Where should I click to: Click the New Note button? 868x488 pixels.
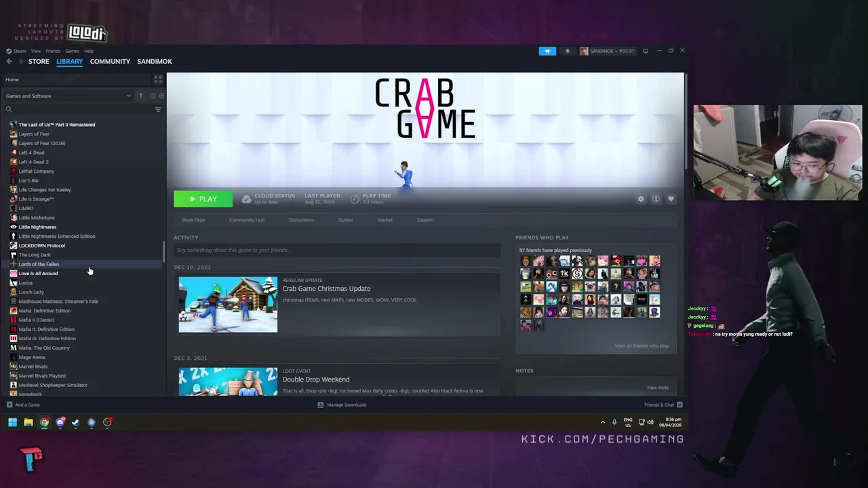point(658,388)
